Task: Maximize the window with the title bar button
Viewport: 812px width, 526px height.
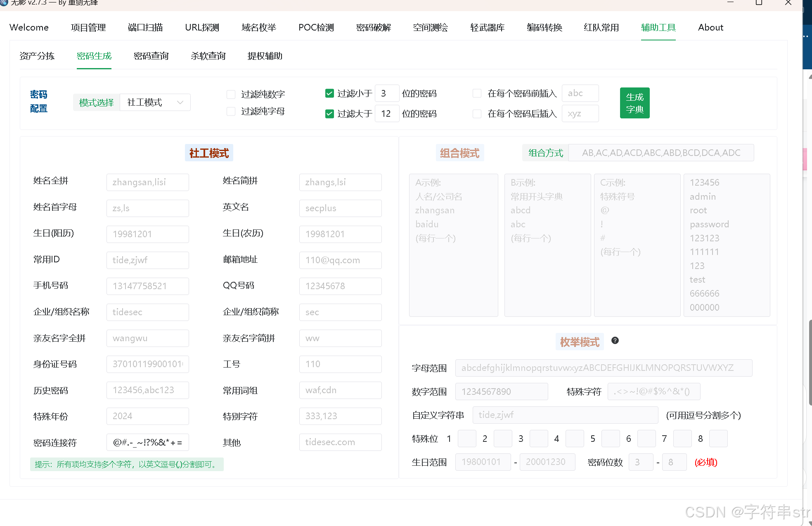Action: [x=758, y=3]
